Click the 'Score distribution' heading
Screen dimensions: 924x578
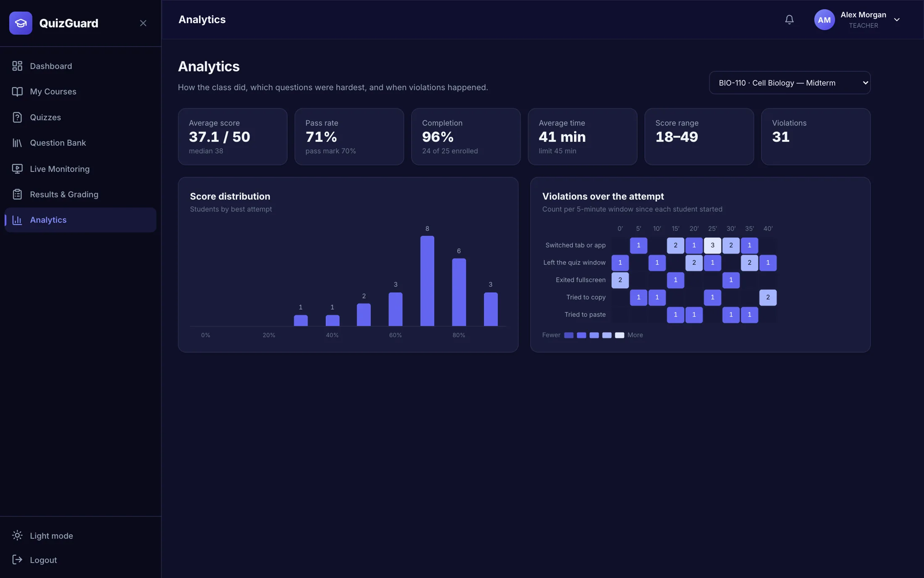pos(230,196)
